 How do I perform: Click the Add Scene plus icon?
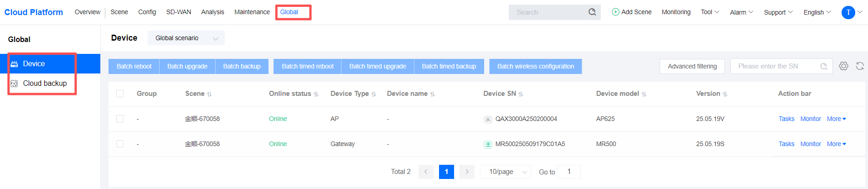615,12
